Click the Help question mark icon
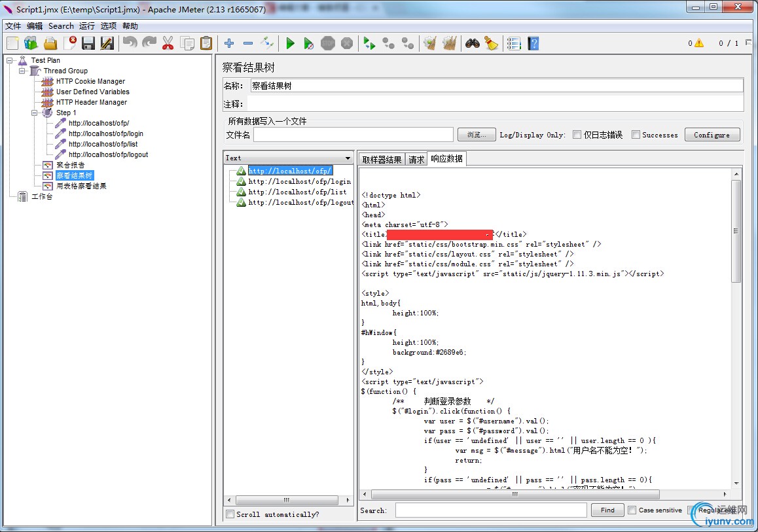 (x=533, y=43)
